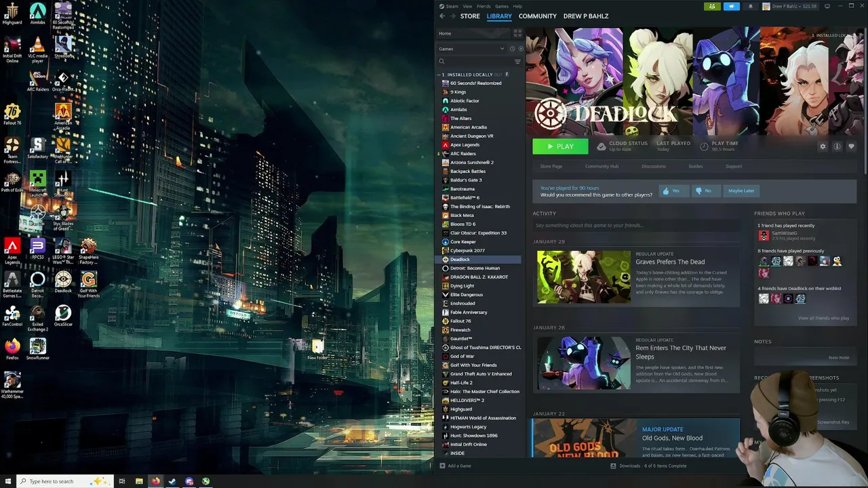Open Deadlock game settings gear
The image size is (868, 488).
coord(823,146)
